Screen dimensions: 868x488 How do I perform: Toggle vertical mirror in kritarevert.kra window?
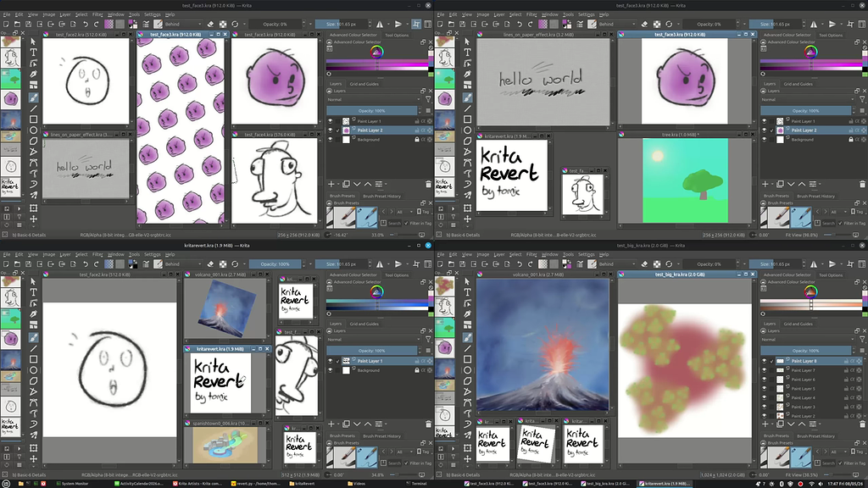(398, 264)
